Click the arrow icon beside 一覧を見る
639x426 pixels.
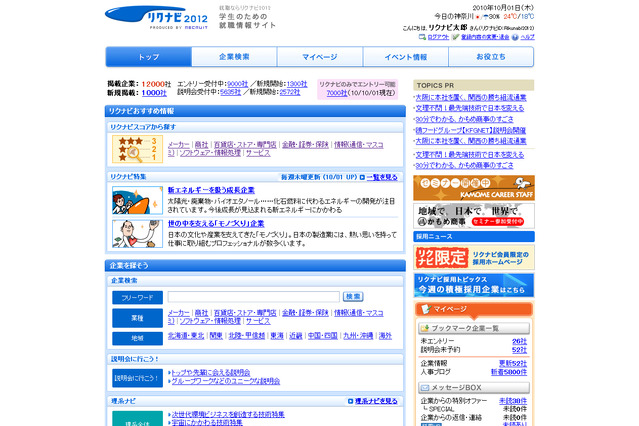tap(362, 177)
